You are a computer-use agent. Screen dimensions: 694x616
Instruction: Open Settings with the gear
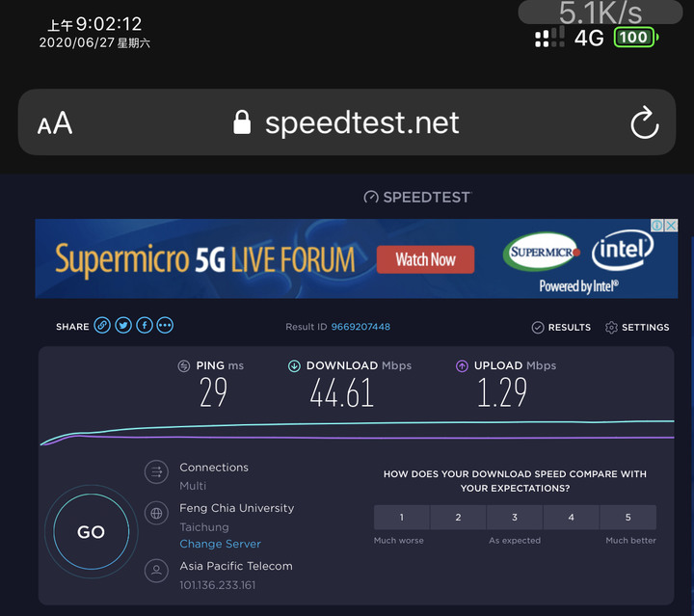tap(637, 328)
